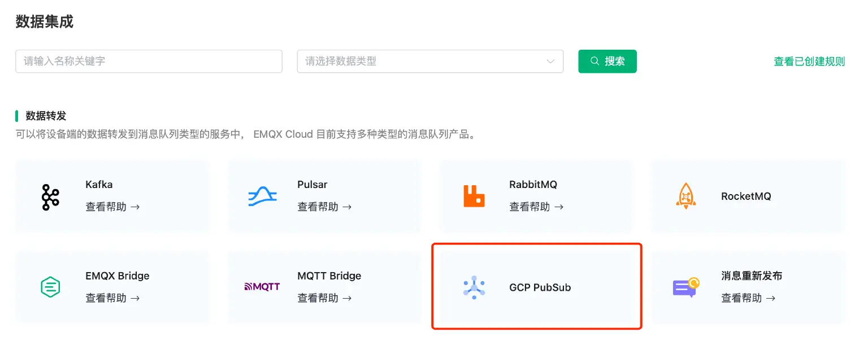Image resolution: width=868 pixels, height=341 pixels.
Task: Open 查看已创建规则 link
Action: point(809,62)
